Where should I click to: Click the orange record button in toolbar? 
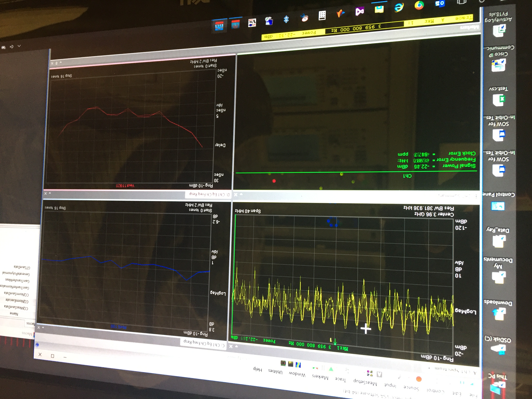pos(419,379)
